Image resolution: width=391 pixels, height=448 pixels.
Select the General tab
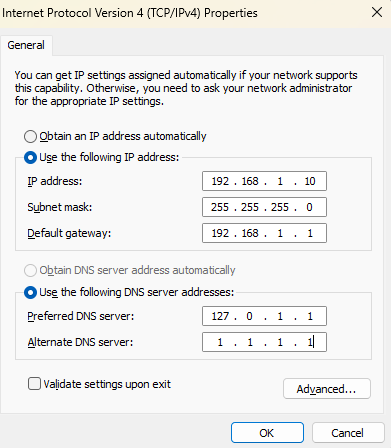tap(26, 45)
